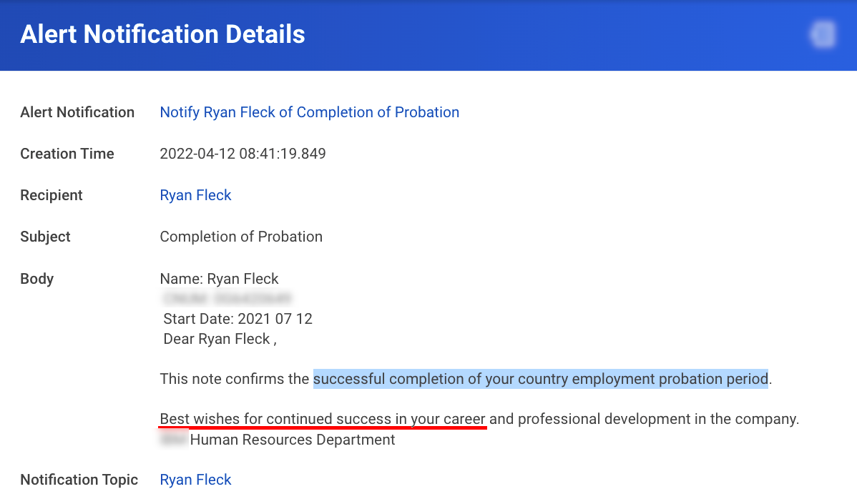Open the Notify Ryan Fleck of Completion link
This screenshot has width=857, height=504.
tap(309, 112)
